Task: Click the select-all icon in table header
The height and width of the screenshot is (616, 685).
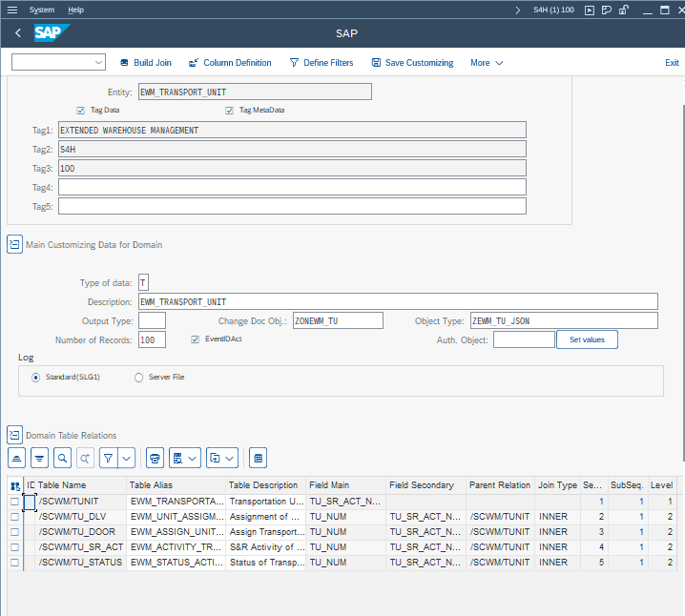Action: click(14, 485)
